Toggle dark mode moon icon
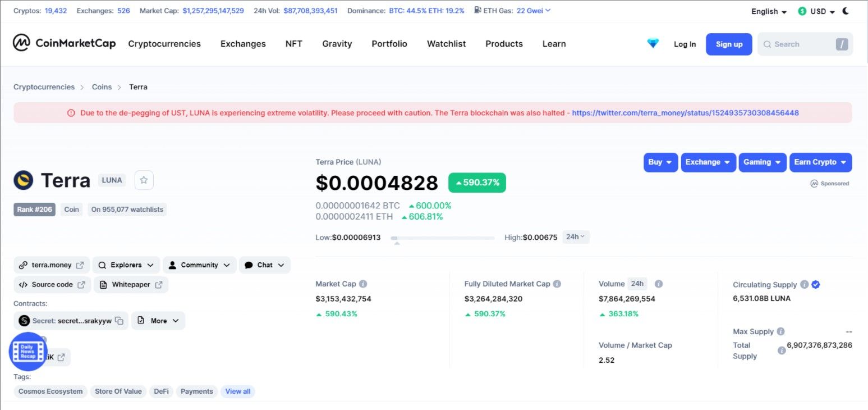This screenshot has height=410, width=868. click(846, 11)
